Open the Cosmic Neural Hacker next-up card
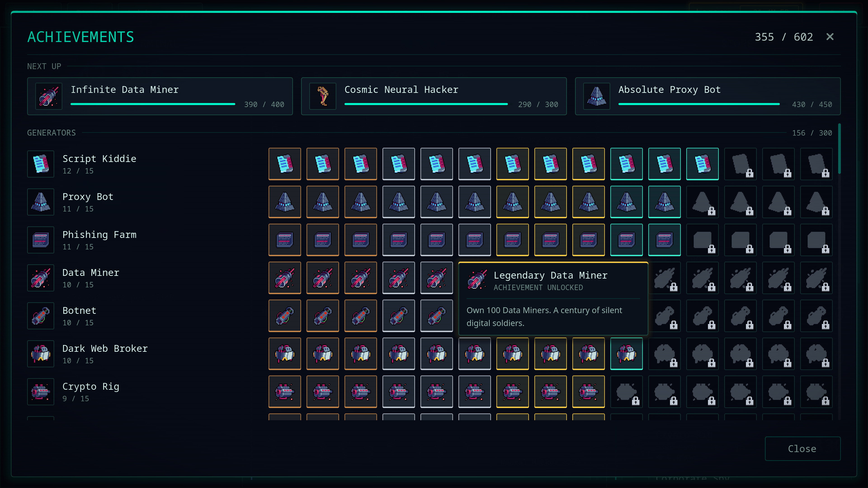The height and width of the screenshot is (488, 868). 434,96
